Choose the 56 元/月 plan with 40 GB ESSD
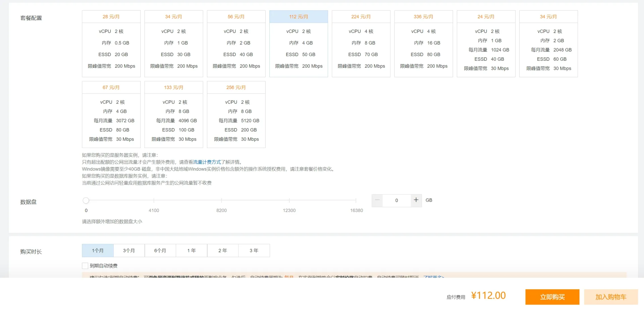The height and width of the screenshot is (315, 644). (236, 44)
